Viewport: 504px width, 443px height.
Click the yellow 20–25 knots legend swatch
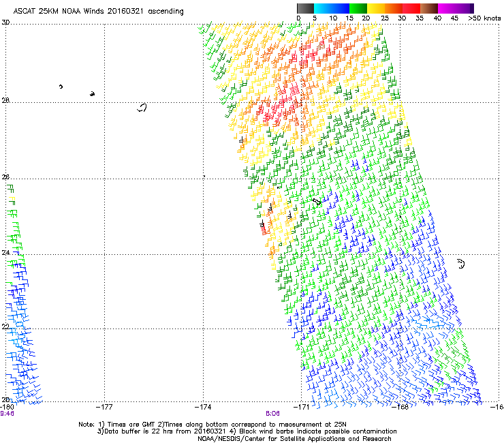(x=376, y=8)
